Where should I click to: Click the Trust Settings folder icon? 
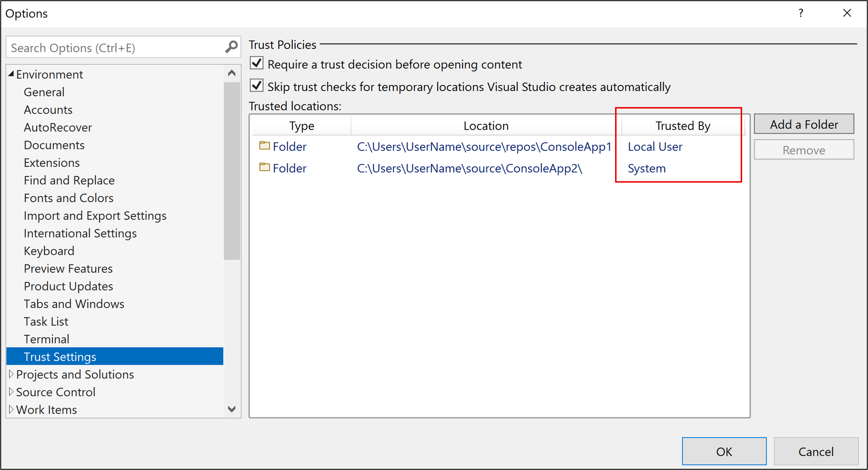coord(264,146)
